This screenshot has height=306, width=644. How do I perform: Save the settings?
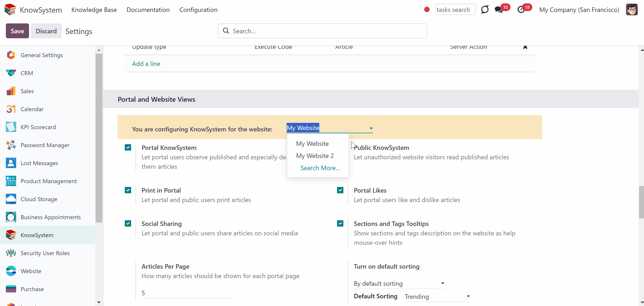pyautogui.click(x=17, y=31)
